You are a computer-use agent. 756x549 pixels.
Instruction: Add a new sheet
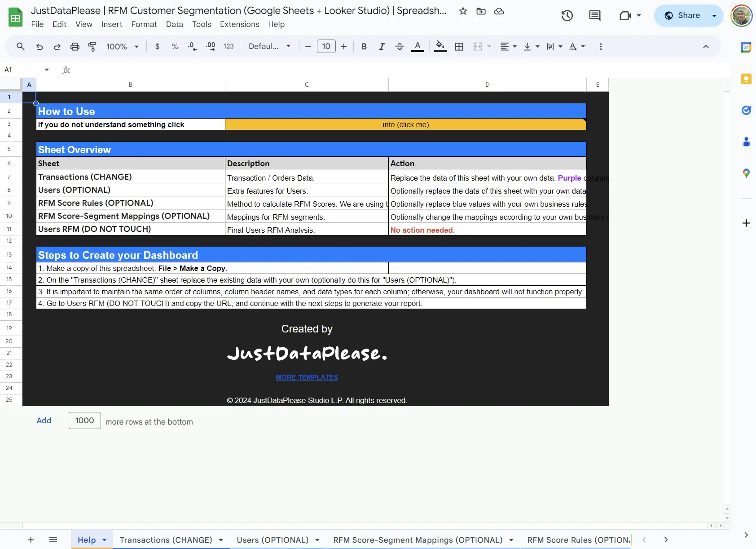[x=31, y=540]
